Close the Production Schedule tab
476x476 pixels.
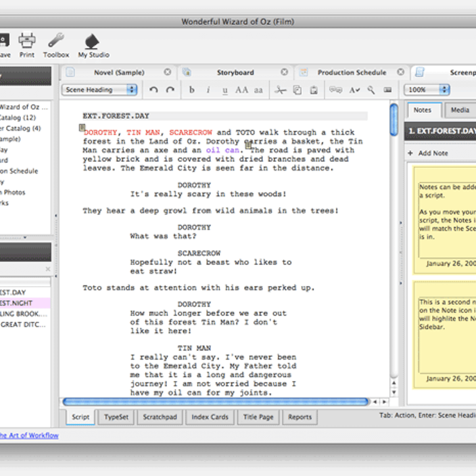pos(401,72)
